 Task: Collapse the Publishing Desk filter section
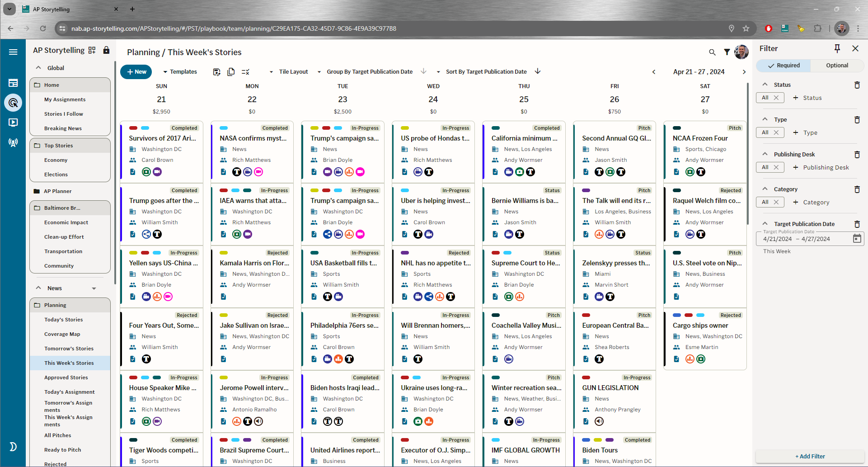point(765,154)
